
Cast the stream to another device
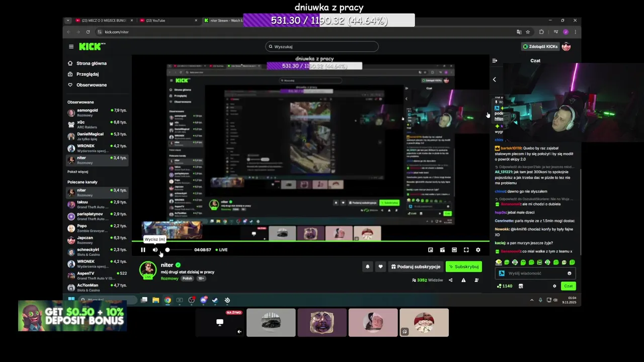442,250
